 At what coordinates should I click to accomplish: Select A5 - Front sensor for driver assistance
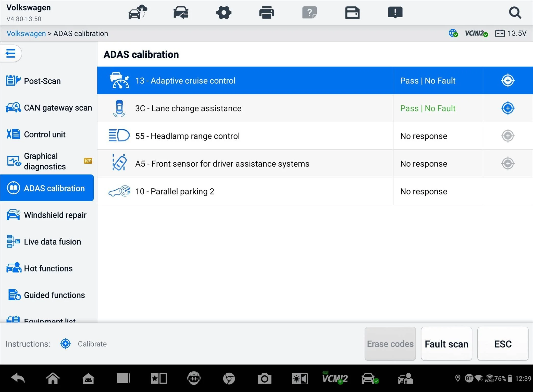315,164
